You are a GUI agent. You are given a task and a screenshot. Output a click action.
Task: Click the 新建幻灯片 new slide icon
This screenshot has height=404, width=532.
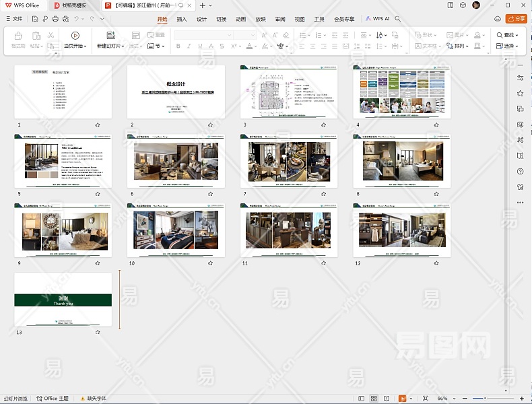coord(110,35)
